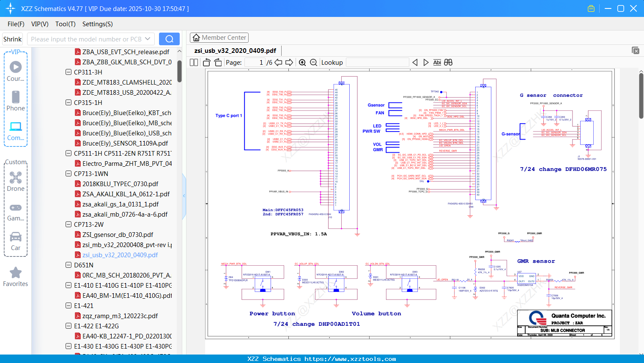Click the blue search button
644x363 pixels.
(169, 39)
